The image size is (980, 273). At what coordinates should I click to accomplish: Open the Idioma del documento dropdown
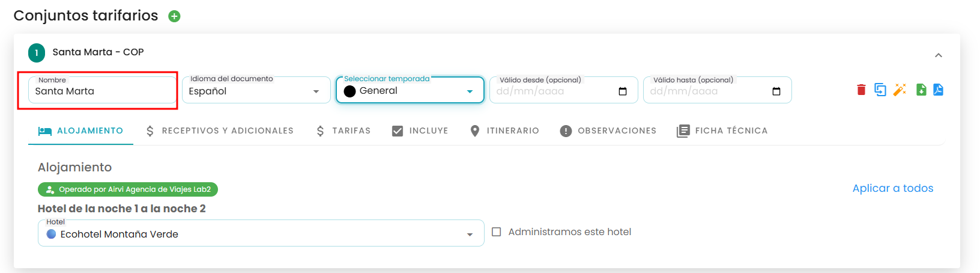point(256,90)
